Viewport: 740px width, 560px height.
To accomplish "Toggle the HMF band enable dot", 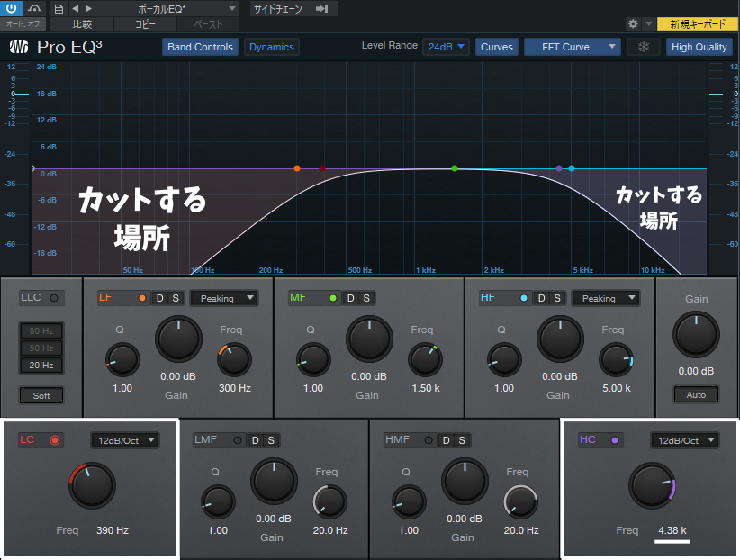I will click(428, 440).
